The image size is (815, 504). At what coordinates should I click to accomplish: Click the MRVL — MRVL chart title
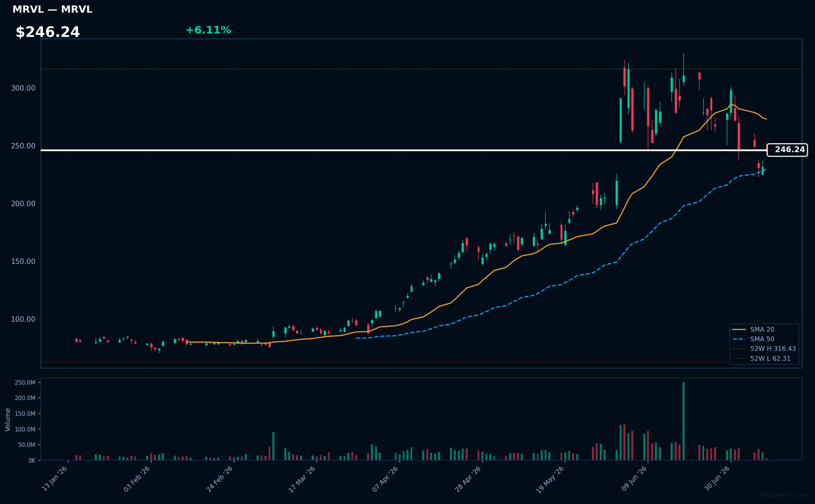tap(52, 10)
